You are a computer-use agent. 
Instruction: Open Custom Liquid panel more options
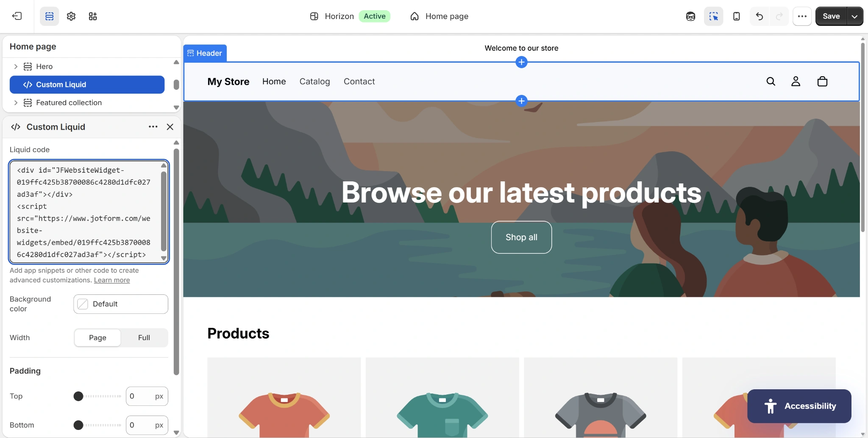point(153,127)
